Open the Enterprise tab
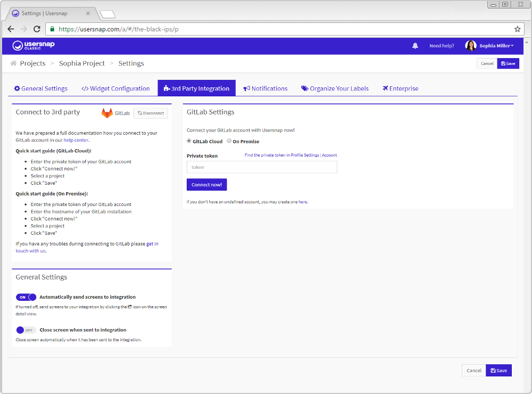This screenshot has width=532, height=394. 401,88
